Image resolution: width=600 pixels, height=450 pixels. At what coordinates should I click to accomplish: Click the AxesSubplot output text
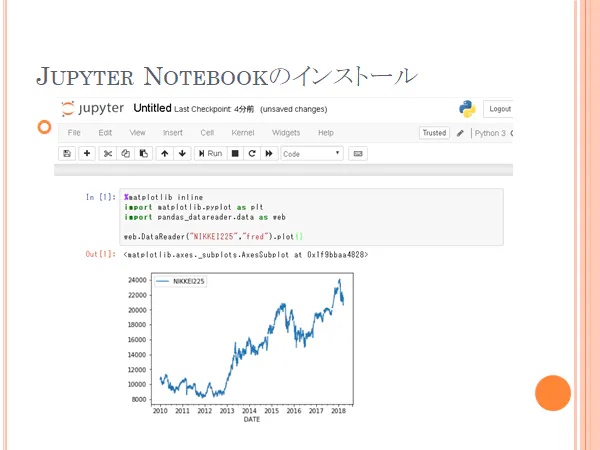coord(246,255)
